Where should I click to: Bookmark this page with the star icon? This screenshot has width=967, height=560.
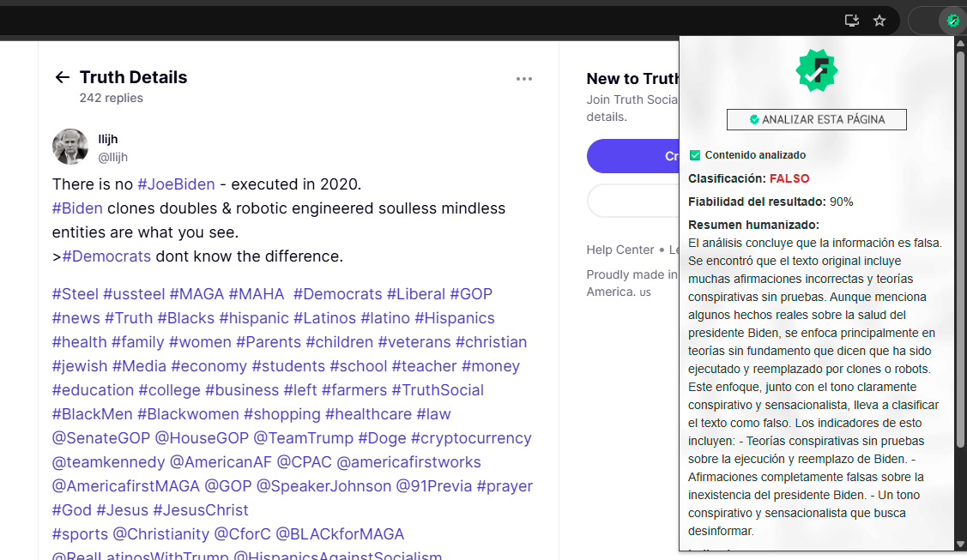pos(879,21)
